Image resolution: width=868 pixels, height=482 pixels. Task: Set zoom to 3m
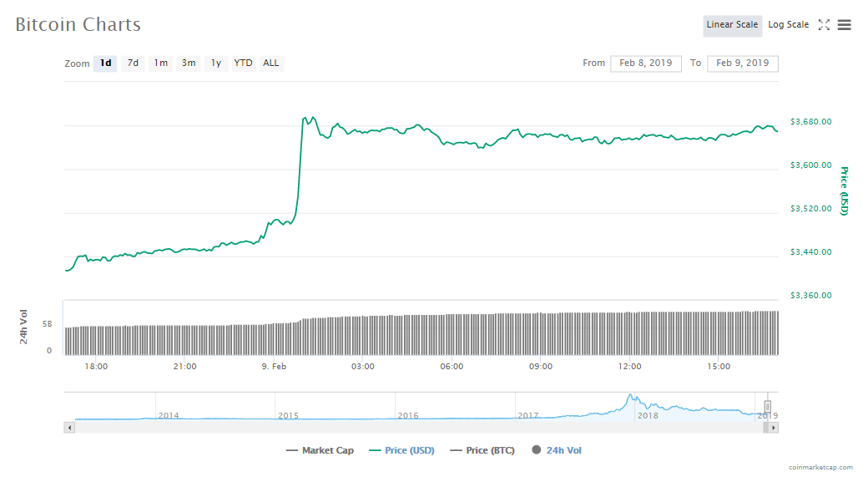(x=189, y=63)
